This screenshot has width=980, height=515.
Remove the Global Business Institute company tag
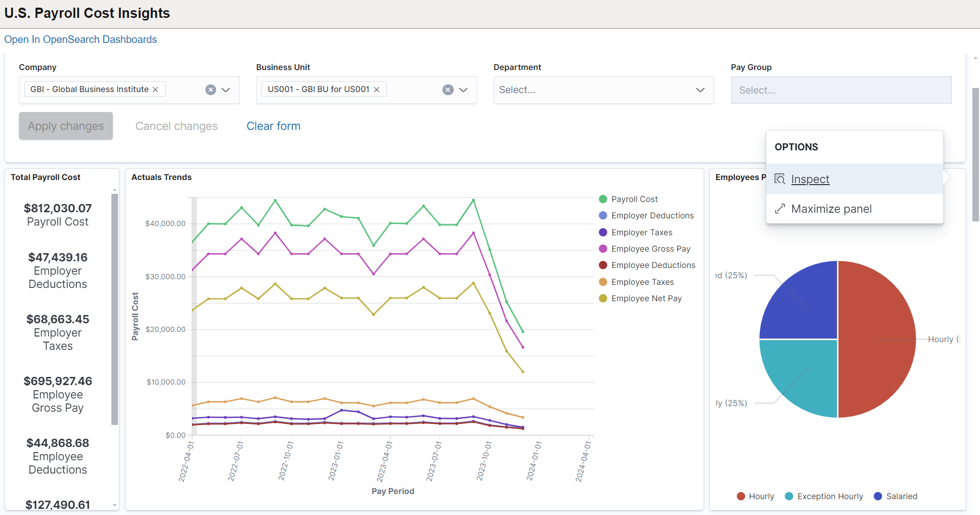155,89
